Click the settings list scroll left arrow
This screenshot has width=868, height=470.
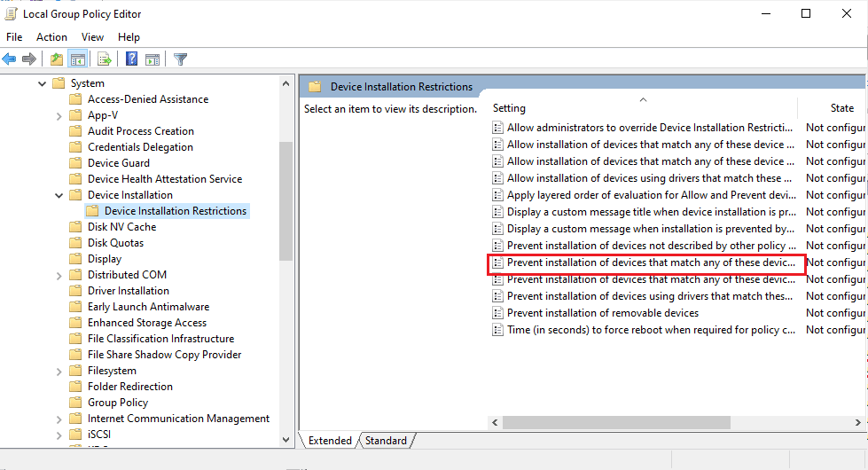point(495,422)
